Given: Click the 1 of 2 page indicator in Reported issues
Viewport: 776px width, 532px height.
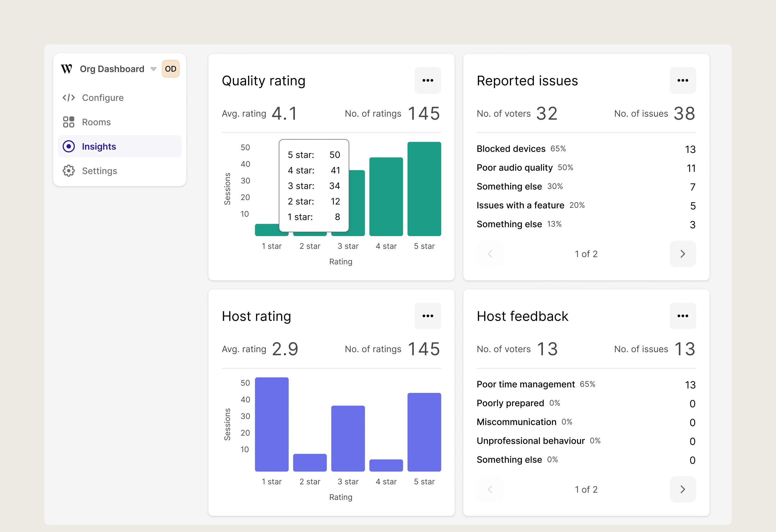Looking at the screenshot, I should pos(586,254).
